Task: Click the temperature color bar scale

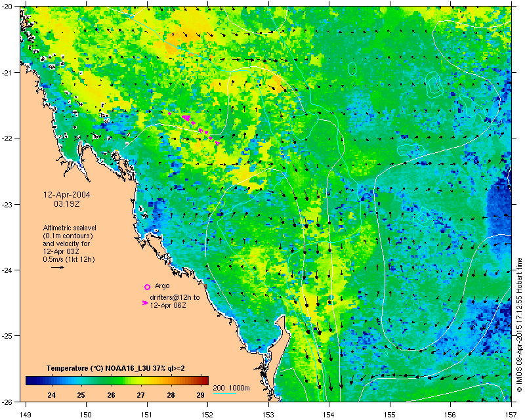Action: [x=117, y=381]
